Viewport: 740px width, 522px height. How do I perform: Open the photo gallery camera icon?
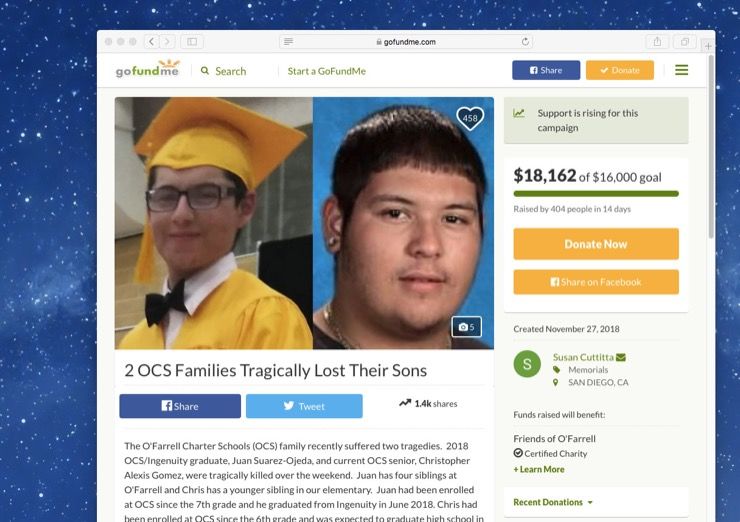466,327
